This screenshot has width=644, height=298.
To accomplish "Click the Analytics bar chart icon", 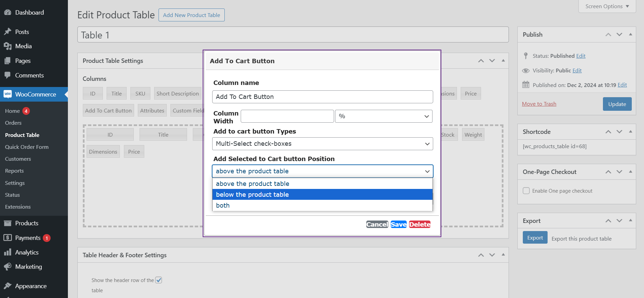I will 7,252.
